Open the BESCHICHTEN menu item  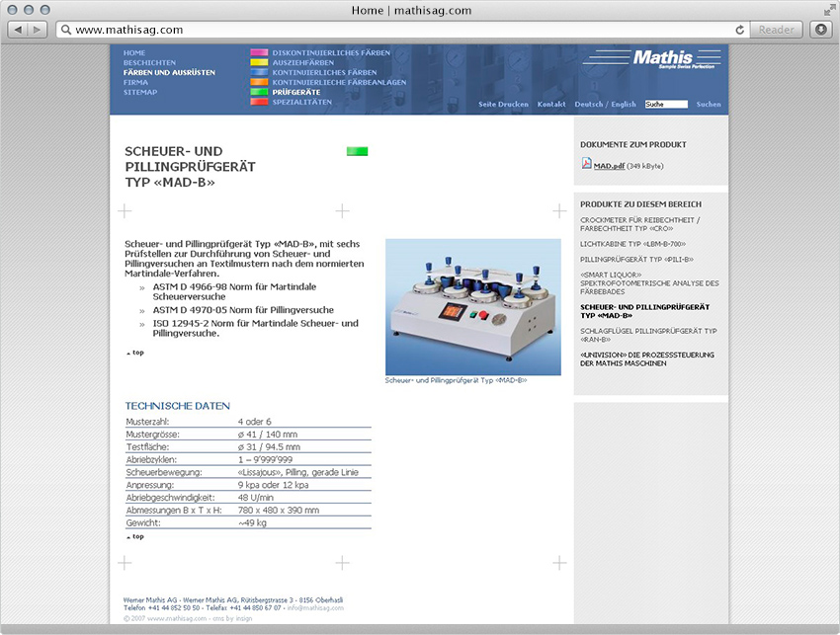(149, 62)
